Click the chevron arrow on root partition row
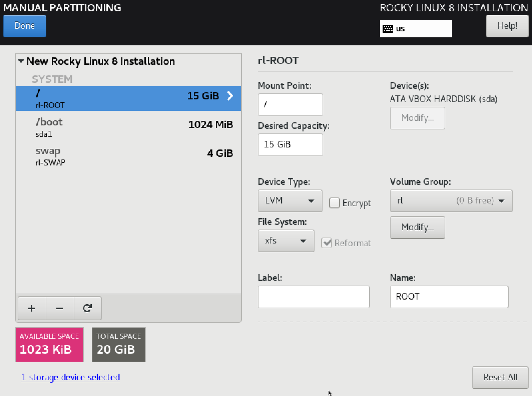Screen dimensions: 532x396 coord(230,96)
